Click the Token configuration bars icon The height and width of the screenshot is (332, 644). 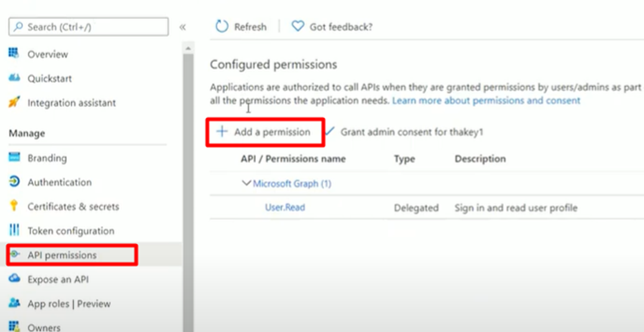(x=14, y=230)
